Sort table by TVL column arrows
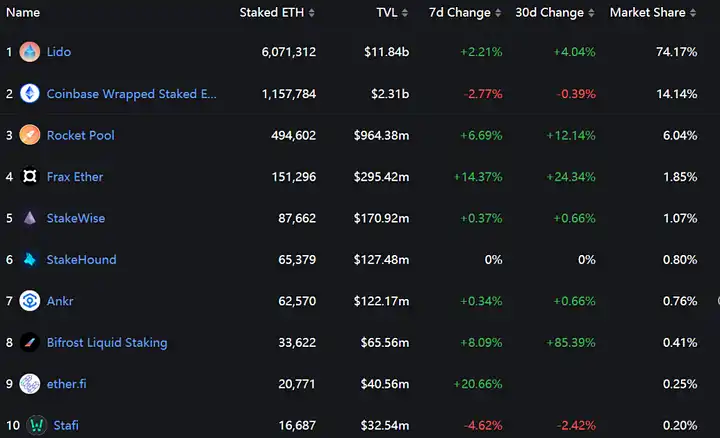Viewport: 720px width, 438px height. (405, 13)
